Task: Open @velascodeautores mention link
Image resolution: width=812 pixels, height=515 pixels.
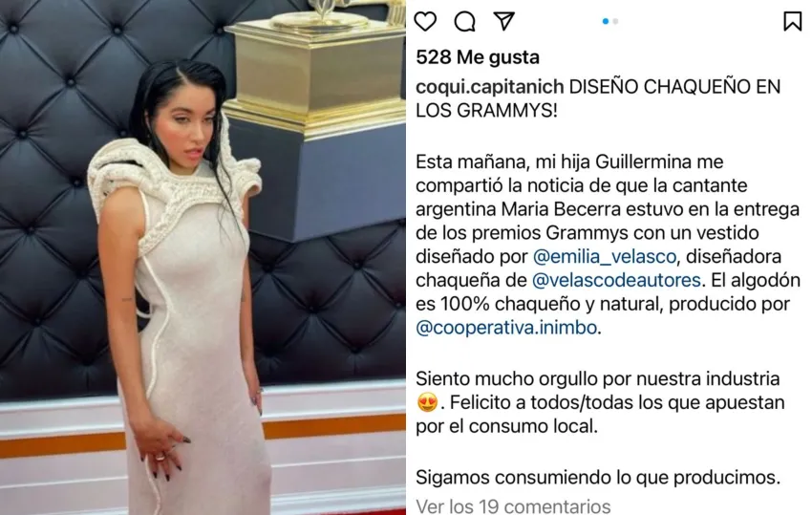Action: [x=616, y=280]
